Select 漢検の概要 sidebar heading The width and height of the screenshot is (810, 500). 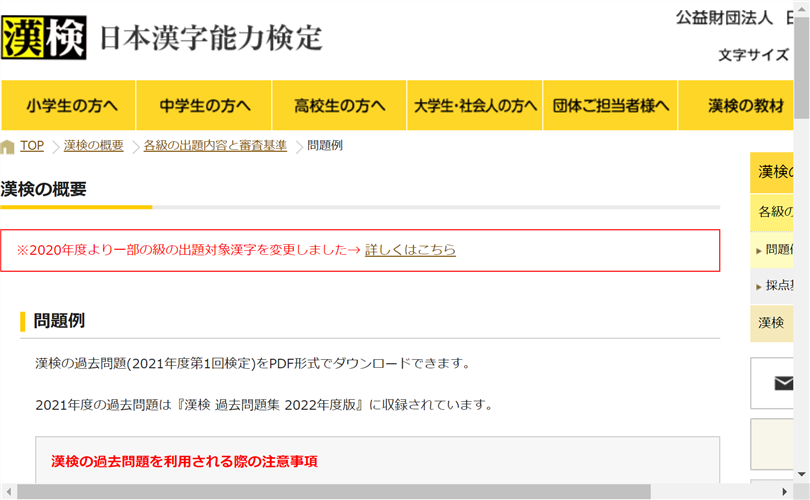772,173
